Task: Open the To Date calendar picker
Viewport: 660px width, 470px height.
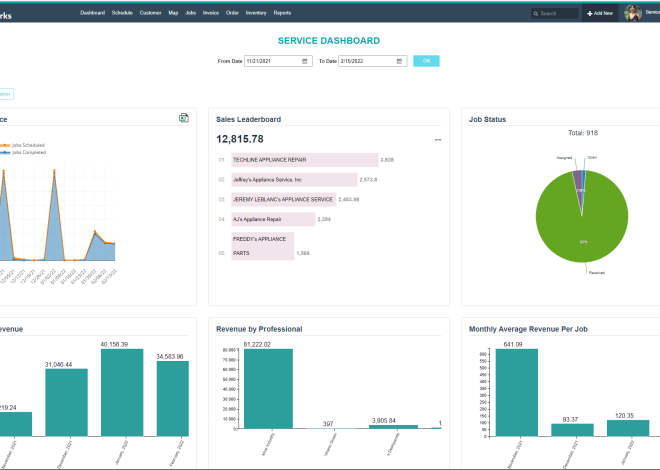Action: pyautogui.click(x=399, y=61)
